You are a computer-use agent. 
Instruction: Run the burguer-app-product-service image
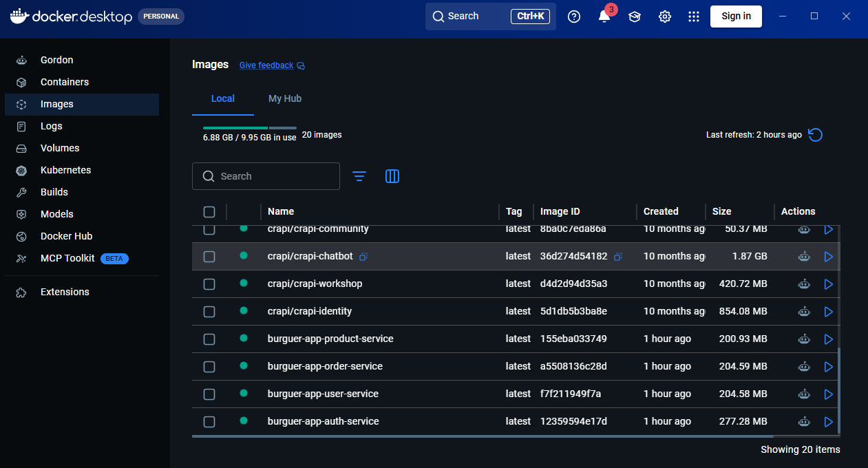point(829,339)
